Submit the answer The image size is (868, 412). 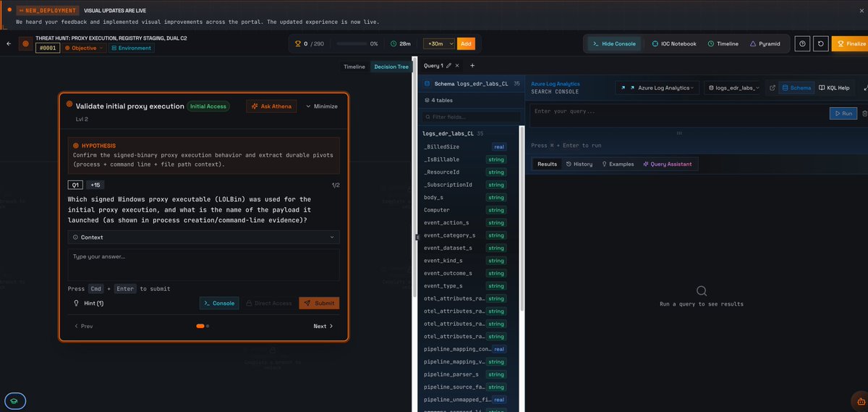coord(319,303)
